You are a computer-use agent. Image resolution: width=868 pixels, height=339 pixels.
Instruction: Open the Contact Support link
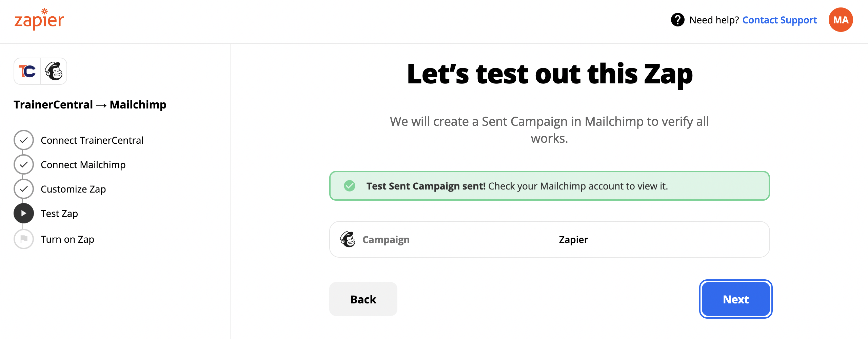(x=780, y=20)
